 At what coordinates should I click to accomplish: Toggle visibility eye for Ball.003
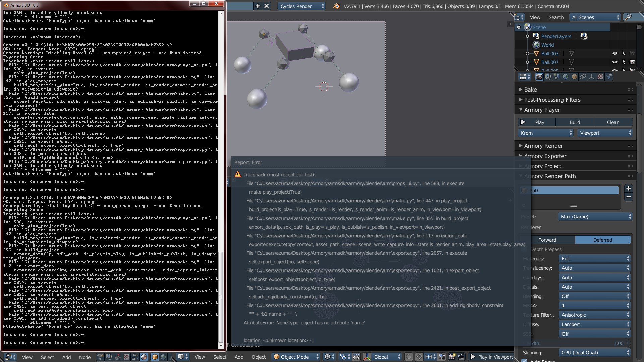pos(614,53)
